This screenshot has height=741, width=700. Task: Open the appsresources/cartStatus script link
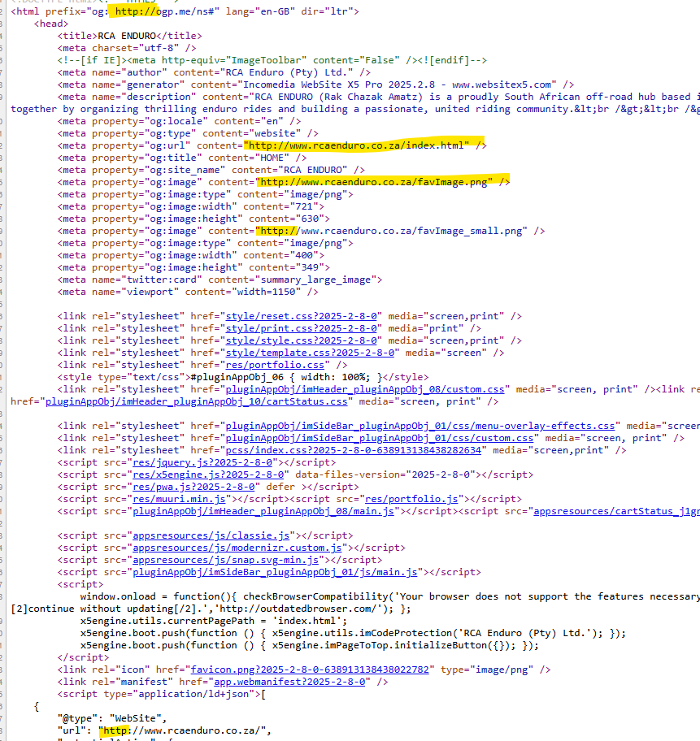[x=617, y=512]
